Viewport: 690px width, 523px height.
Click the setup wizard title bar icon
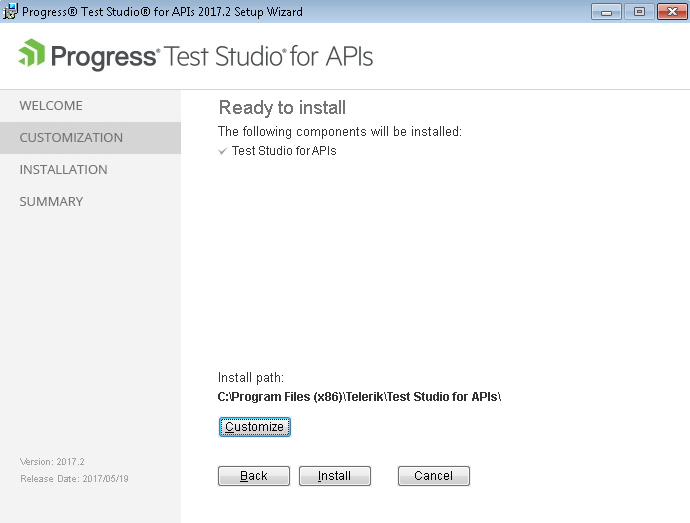click(x=10, y=11)
